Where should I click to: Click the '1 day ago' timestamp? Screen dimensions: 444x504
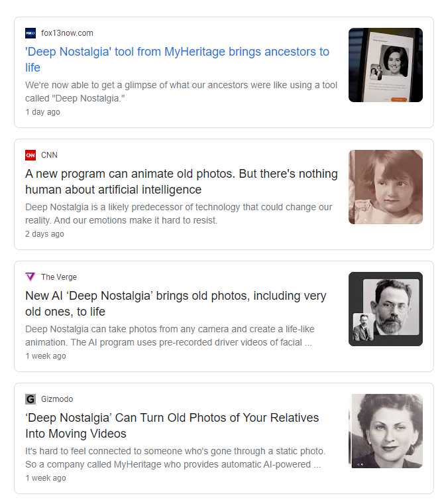point(42,112)
